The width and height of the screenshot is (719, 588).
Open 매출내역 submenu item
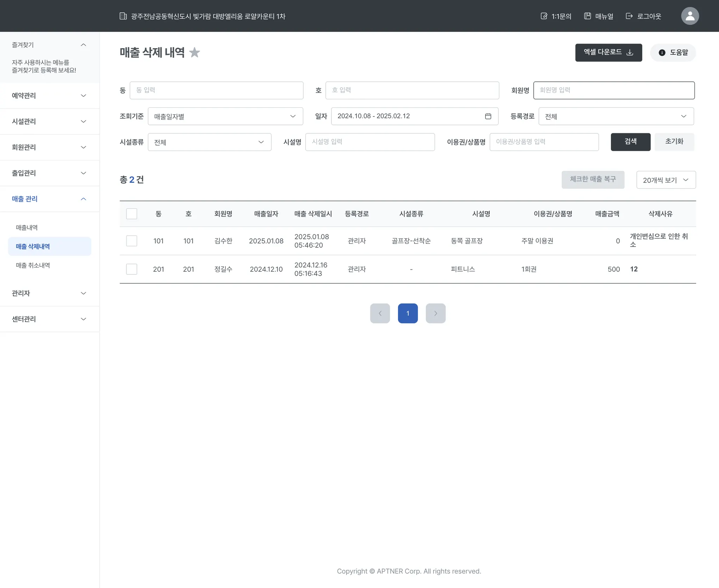point(27,227)
